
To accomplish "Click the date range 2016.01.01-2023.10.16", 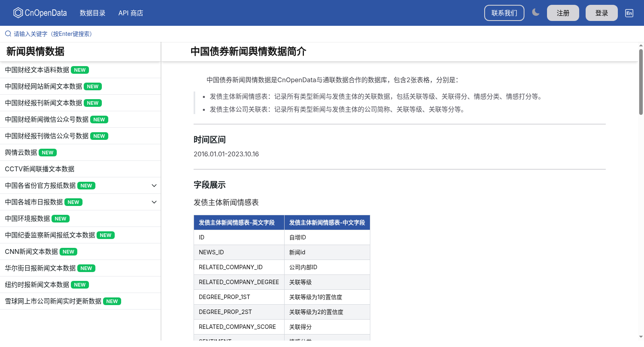I will [x=226, y=154].
